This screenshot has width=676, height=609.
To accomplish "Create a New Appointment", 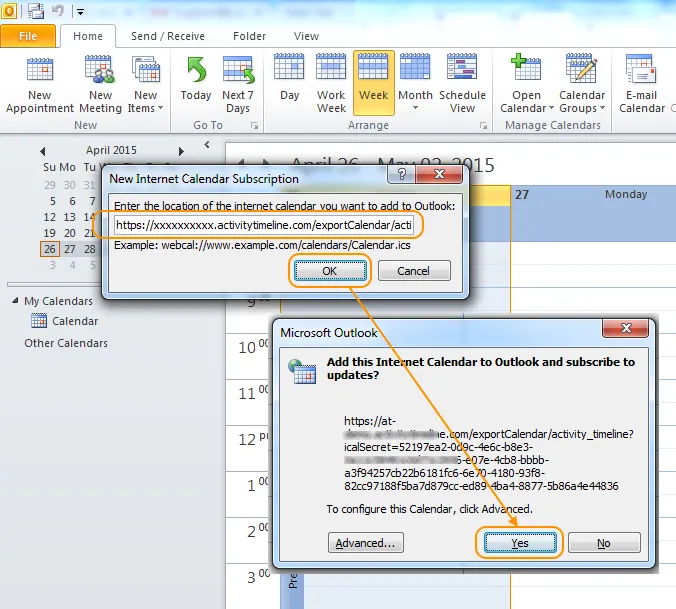I will pyautogui.click(x=40, y=84).
